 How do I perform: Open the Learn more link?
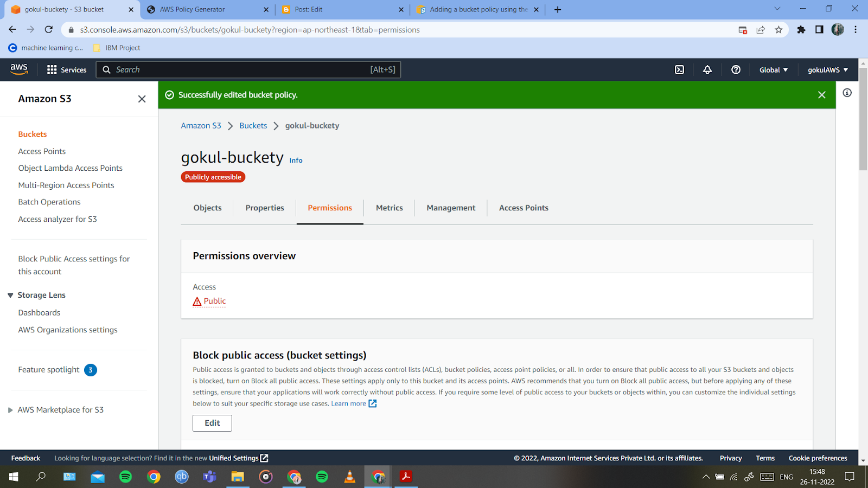tap(354, 403)
